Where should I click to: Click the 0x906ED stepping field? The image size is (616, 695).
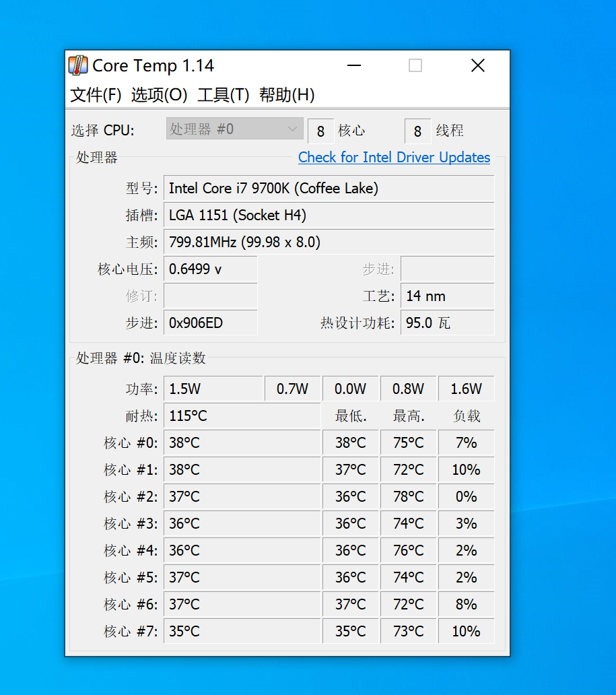(x=211, y=323)
